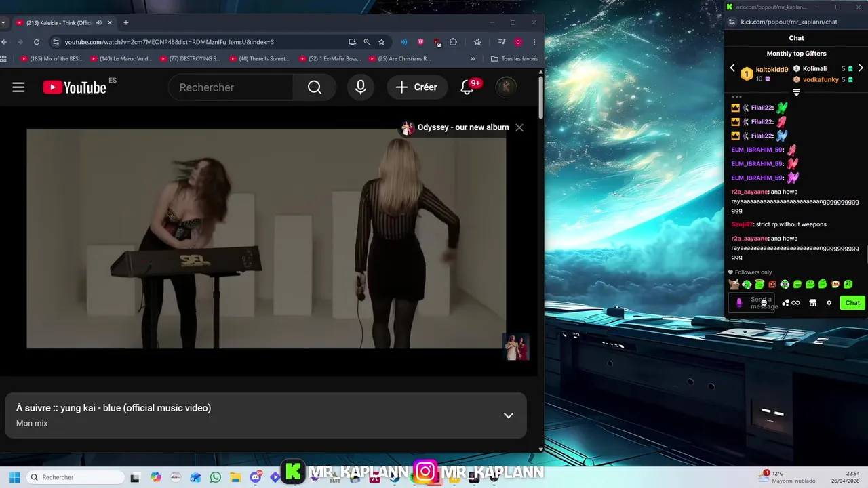Open bookmark '(52) 1 Ex-Mafia Boss...'
Image resolution: width=868 pixels, height=488 pixels.
point(330,59)
